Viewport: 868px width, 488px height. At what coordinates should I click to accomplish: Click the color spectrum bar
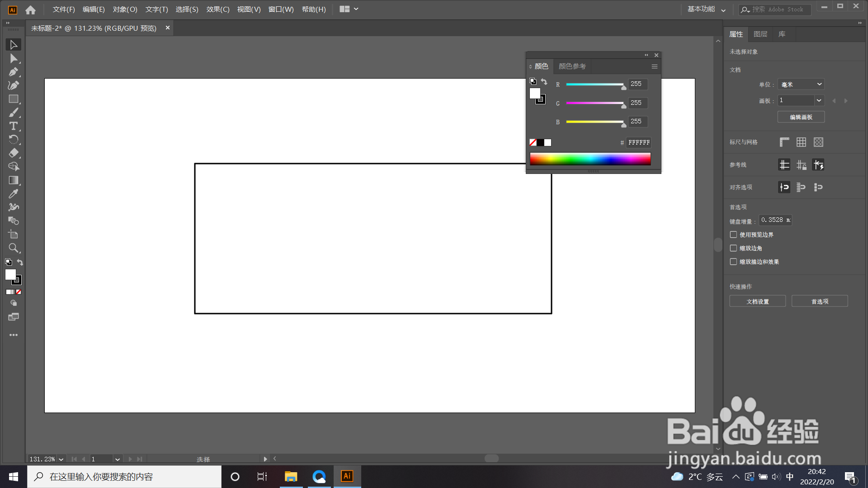(590, 159)
